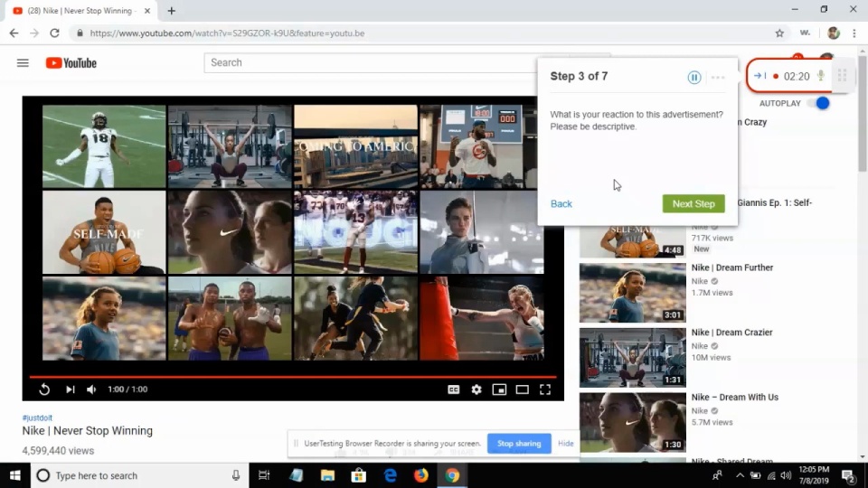Focus the YouTube search field
The height and width of the screenshot is (488, 868).
pyautogui.click(x=371, y=62)
